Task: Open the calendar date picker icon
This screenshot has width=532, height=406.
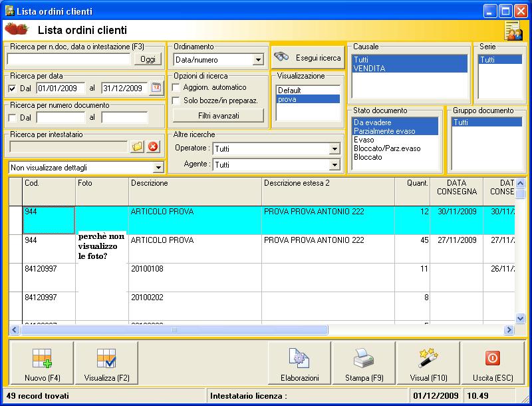Action: point(156,88)
